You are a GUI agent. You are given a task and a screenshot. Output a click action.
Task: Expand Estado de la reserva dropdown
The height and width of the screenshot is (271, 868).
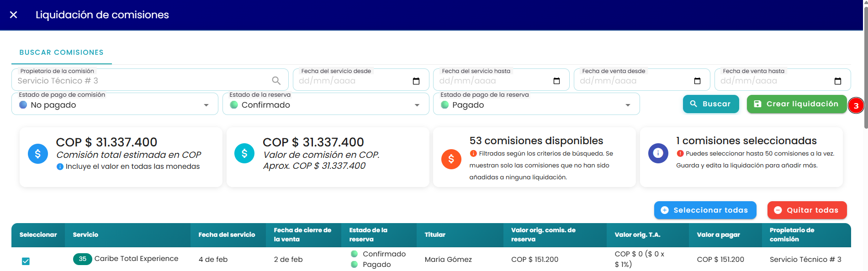click(x=326, y=105)
